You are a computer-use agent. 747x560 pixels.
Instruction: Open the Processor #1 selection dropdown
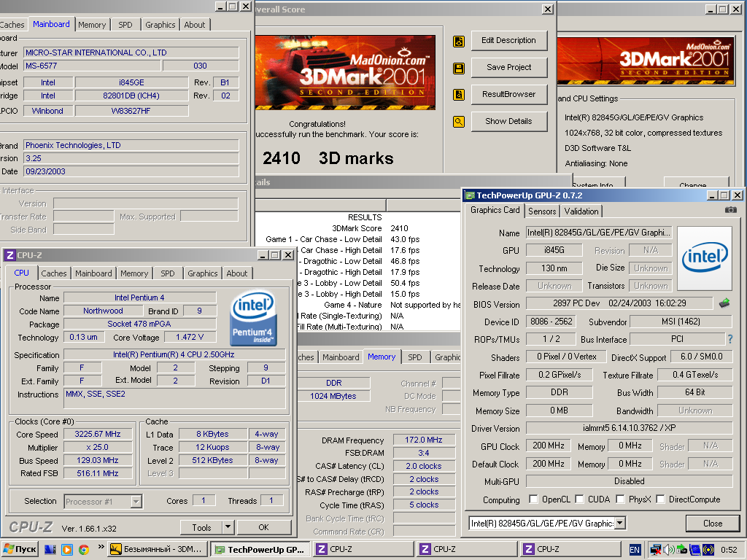tap(136, 501)
